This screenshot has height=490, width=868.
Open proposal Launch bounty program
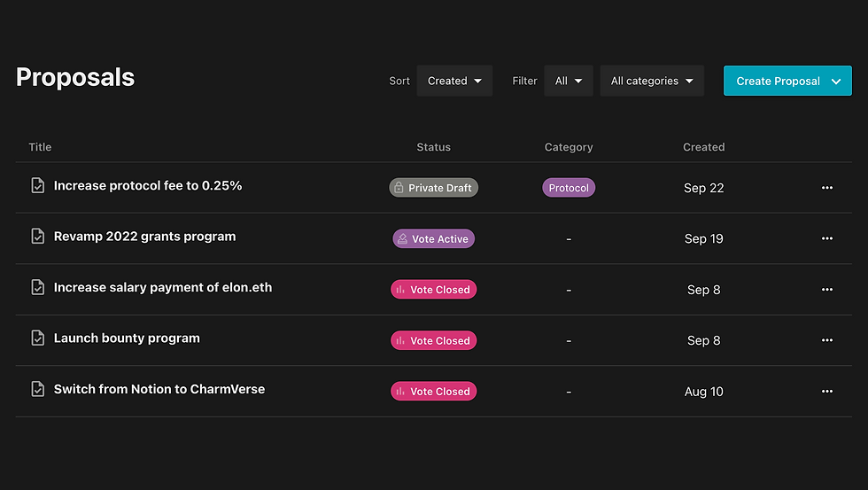tap(127, 338)
